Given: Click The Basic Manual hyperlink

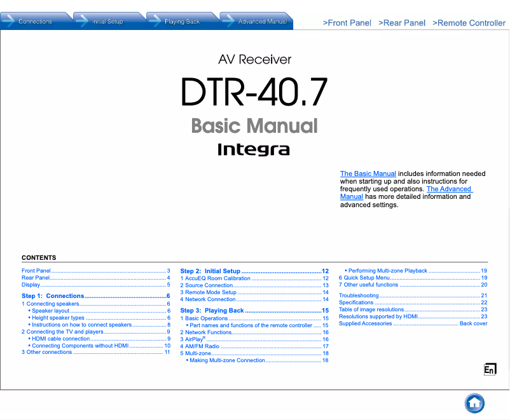Looking at the screenshot, I should (368, 173).
